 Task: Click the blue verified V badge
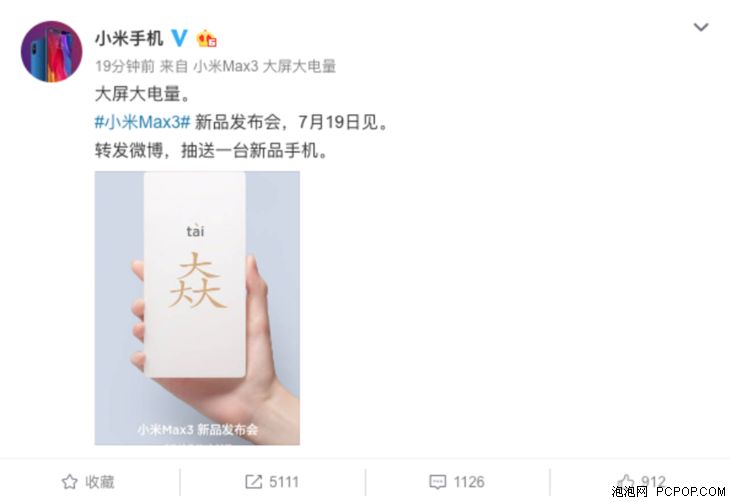(180, 38)
